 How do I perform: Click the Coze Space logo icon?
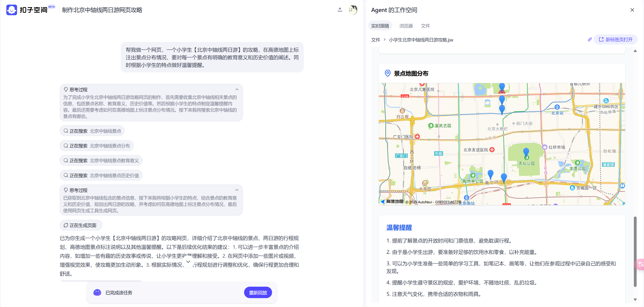tap(12, 10)
